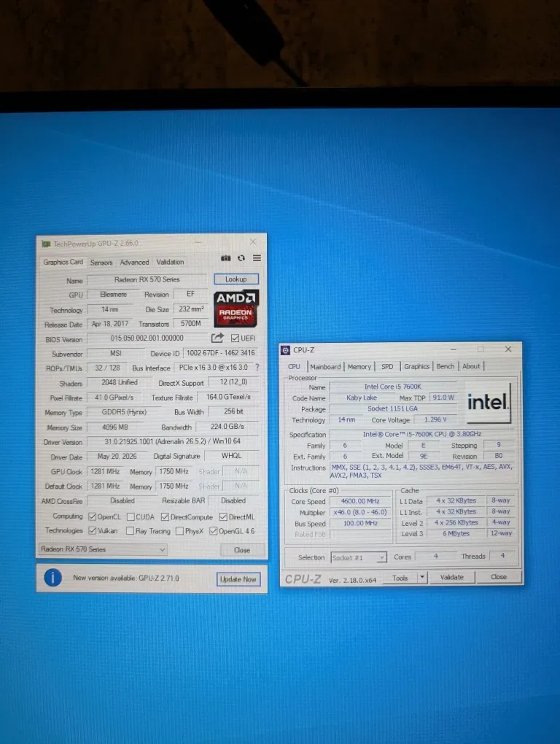This screenshot has width=560, height=744.
Task: Click the Core Speed 4600.00 MHz value
Action: [x=360, y=501]
